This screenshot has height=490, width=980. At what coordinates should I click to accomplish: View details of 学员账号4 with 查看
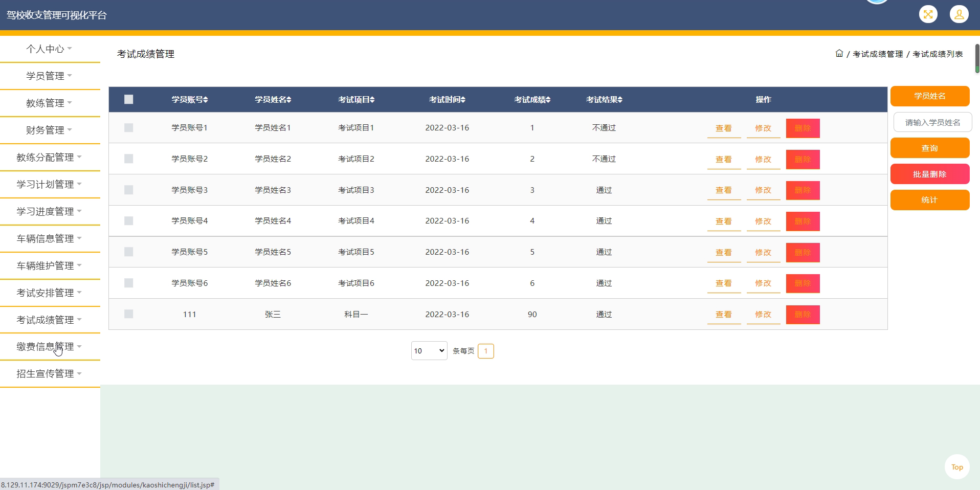click(724, 221)
